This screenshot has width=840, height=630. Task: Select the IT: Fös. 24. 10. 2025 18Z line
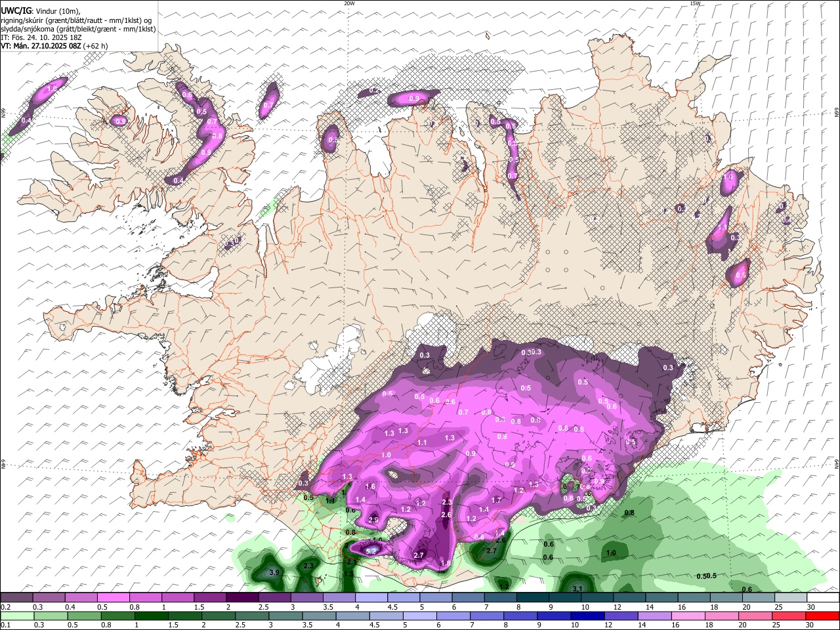click(x=41, y=37)
